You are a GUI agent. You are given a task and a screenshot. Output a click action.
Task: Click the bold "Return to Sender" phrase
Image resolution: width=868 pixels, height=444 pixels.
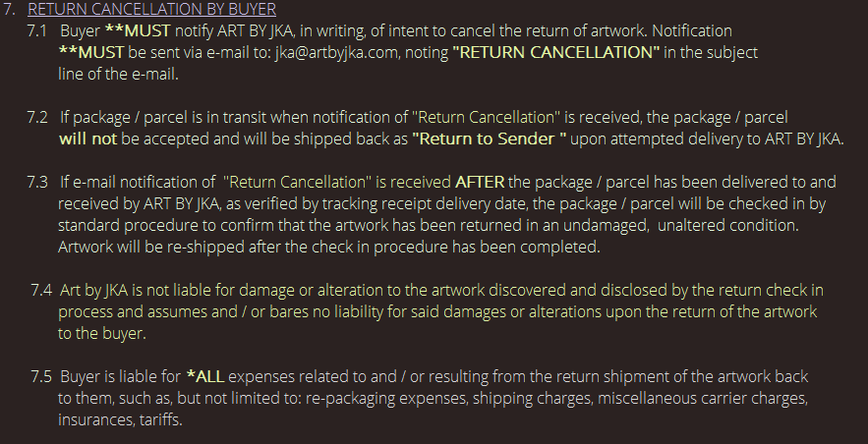pyautogui.click(x=490, y=139)
